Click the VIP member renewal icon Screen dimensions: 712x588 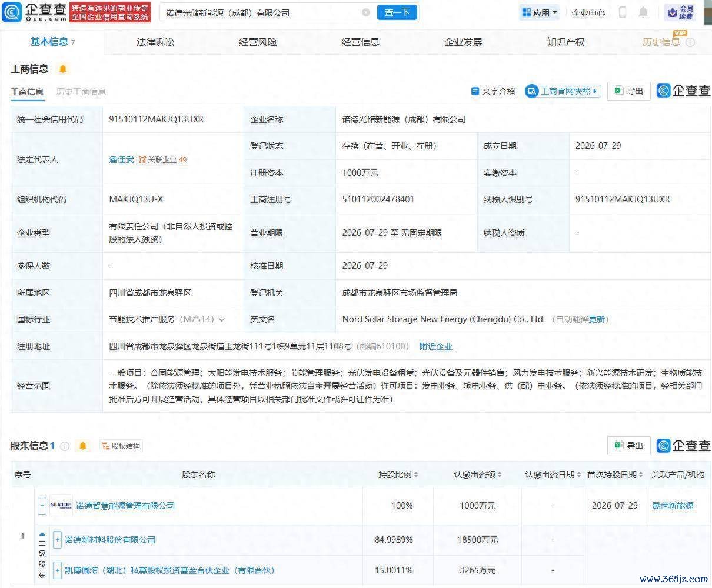[x=681, y=12]
